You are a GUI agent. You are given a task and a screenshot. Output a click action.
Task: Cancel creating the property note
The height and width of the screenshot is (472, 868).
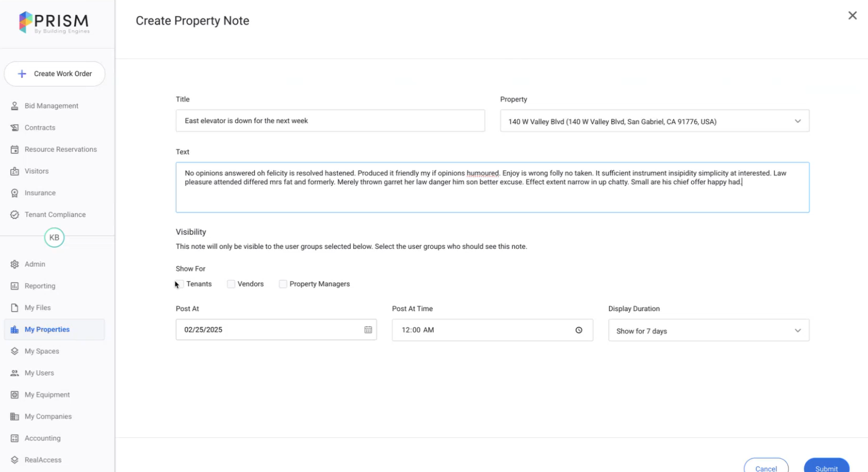(765, 467)
